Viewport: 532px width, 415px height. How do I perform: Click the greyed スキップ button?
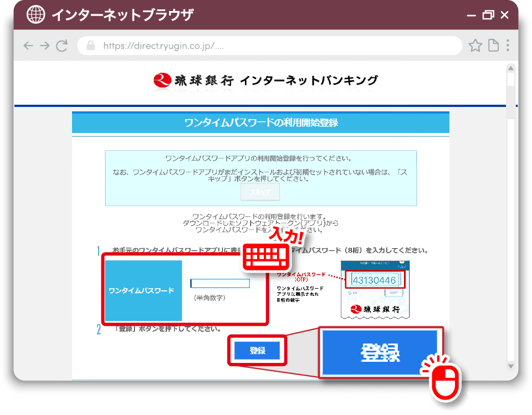pos(260,192)
